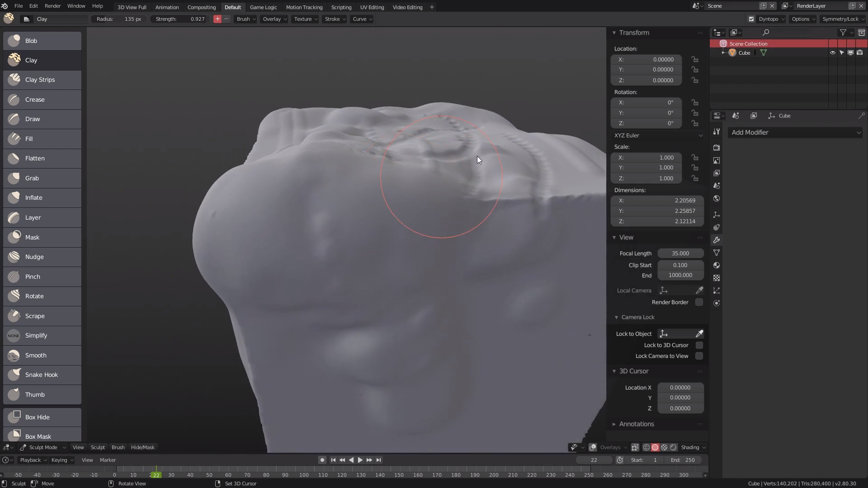Select the Crease brush tool
The height and width of the screenshot is (488, 868).
coord(42,99)
